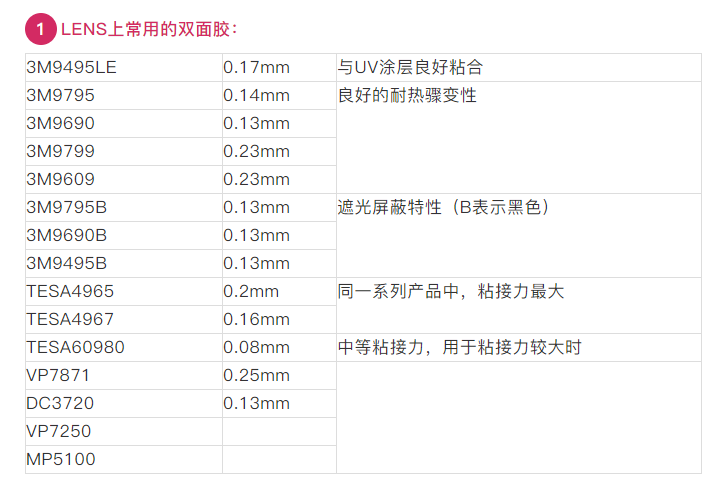Screen dimensions: 722x481
Task: Select the 3M9795 product cell
Action: 124,96
